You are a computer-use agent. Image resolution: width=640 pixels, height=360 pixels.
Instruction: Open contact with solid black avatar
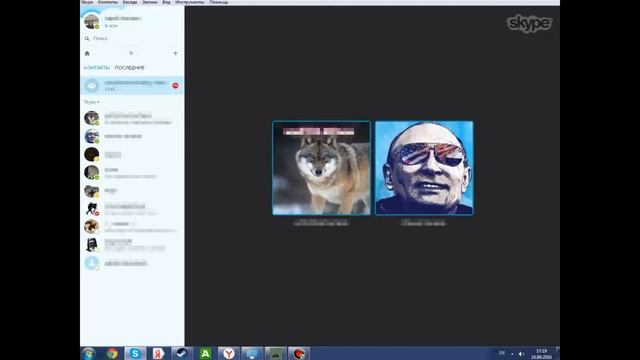tap(132, 154)
